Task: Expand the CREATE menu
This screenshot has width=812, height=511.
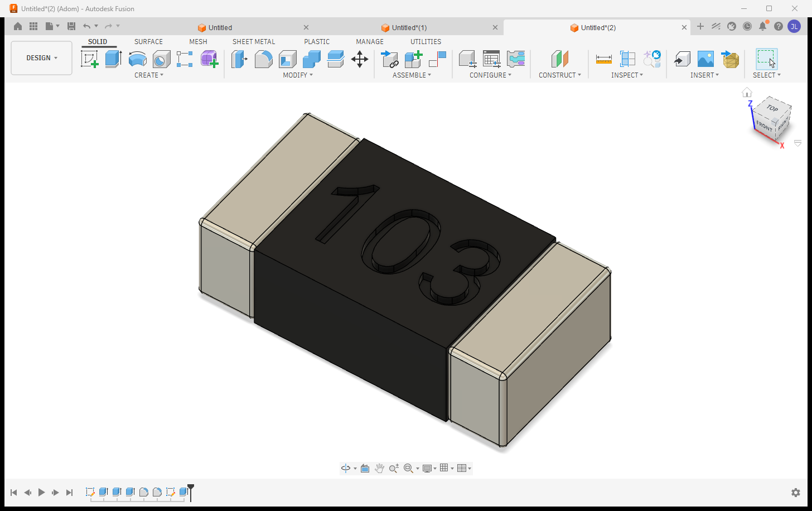Action: [149, 75]
